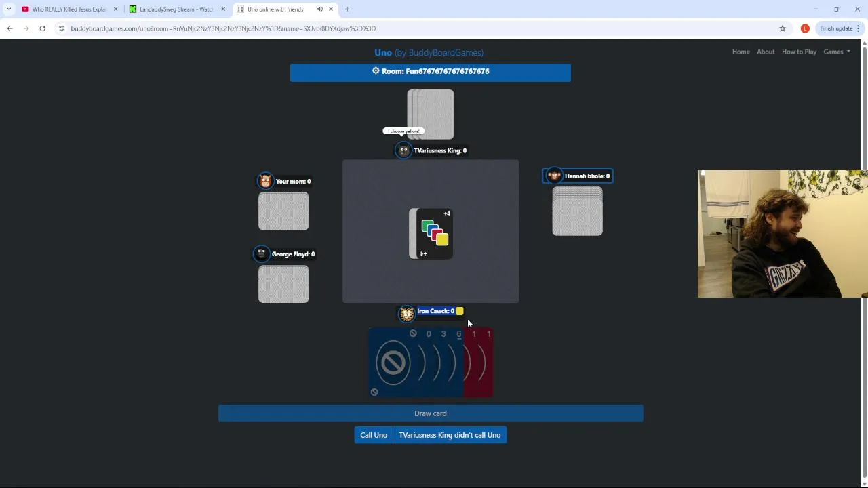Click the Finish update button

(836, 28)
